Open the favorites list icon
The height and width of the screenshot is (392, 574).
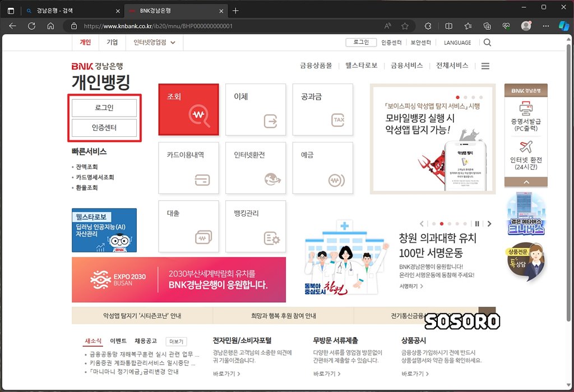[x=468, y=26]
